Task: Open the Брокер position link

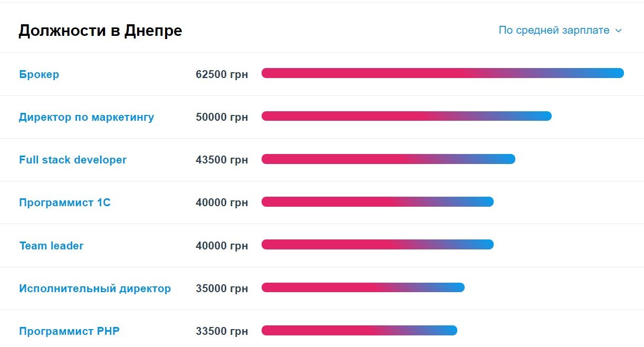Action: coord(39,74)
